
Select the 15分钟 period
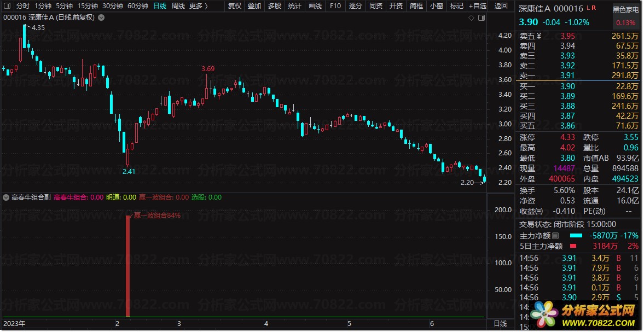[x=88, y=6]
